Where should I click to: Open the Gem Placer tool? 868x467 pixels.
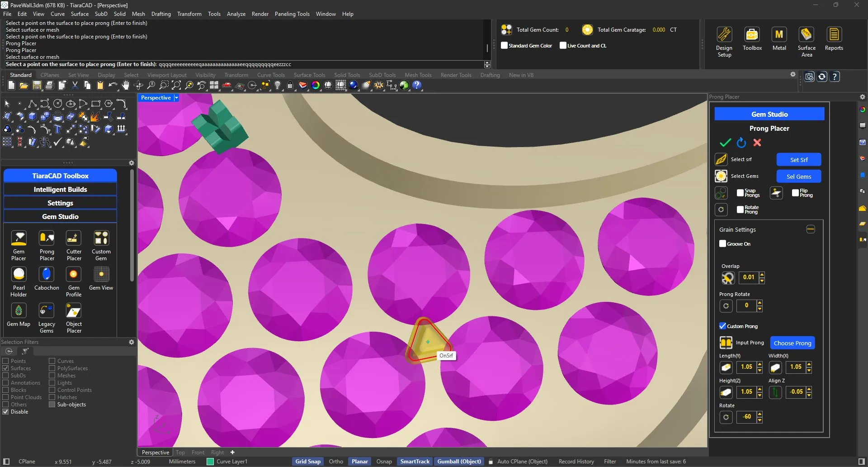coord(19,238)
